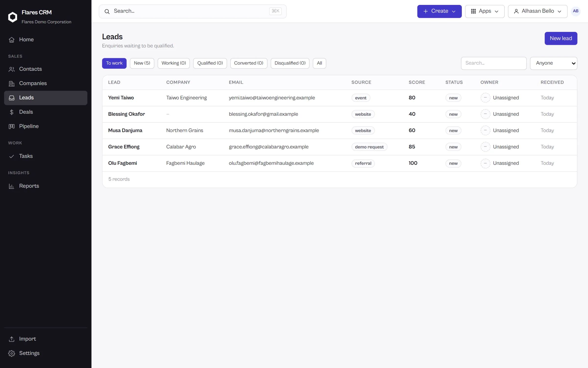588x368 pixels.
Task: Click the Northern Grains company cell
Action: [x=184, y=131]
